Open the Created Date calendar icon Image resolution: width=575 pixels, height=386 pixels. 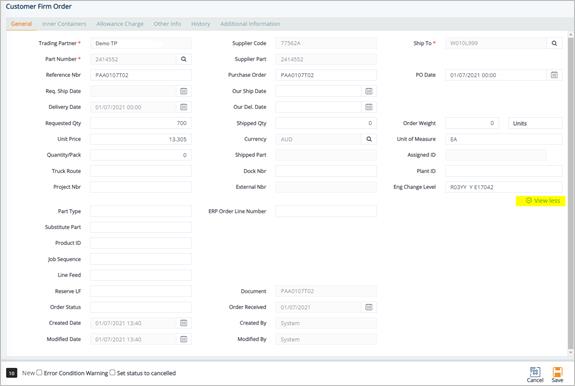(x=183, y=323)
